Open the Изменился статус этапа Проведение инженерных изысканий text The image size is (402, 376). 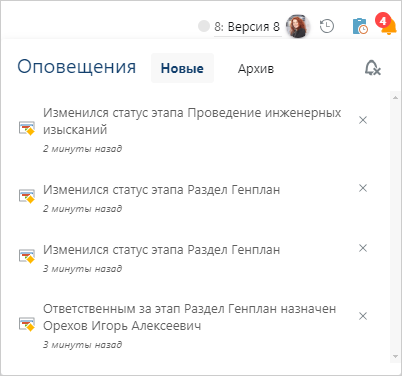pos(192,121)
